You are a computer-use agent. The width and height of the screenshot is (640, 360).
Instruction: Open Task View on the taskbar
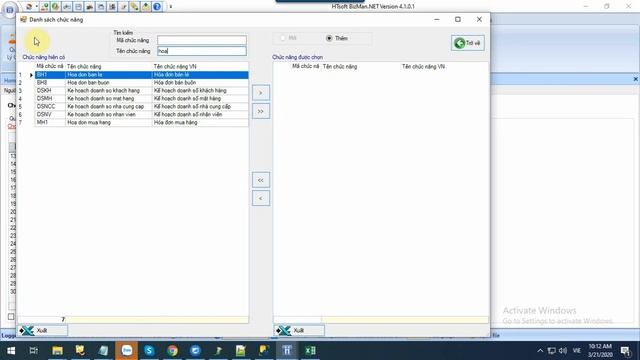click(x=34, y=351)
